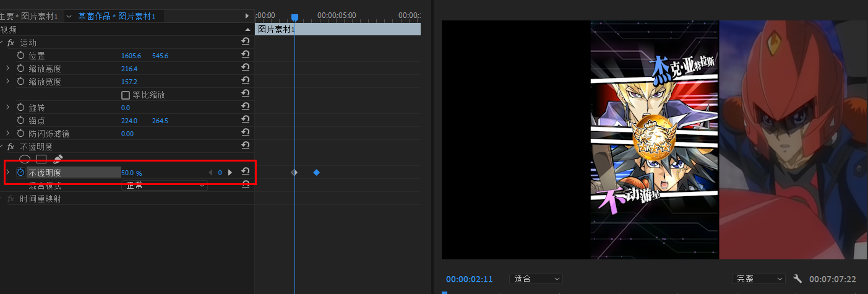Toggle animation stopwatch for 锚点
Image resolution: width=868 pixels, height=294 pixels.
click(x=20, y=120)
